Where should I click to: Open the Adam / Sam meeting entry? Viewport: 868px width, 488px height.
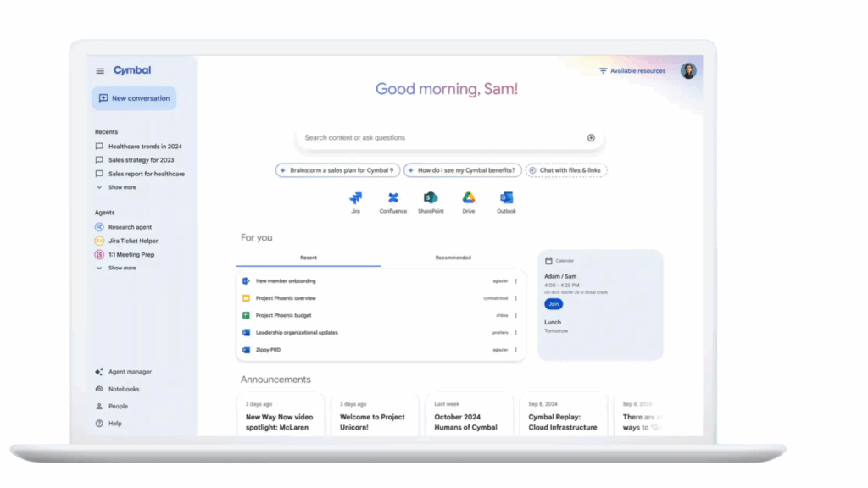pyautogui.click(x=576, y=284)
